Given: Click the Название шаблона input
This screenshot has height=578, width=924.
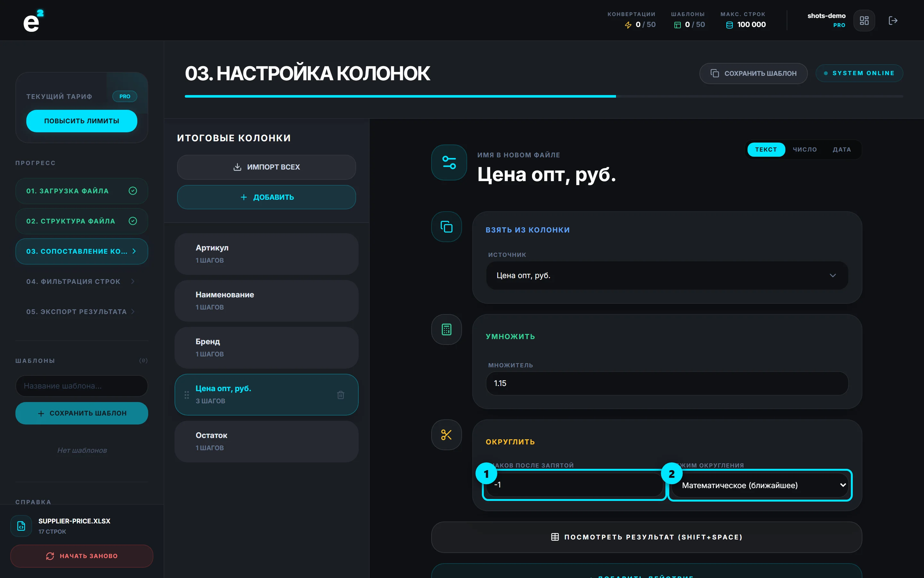Looking at the screenshot, I should coord(82,386).
